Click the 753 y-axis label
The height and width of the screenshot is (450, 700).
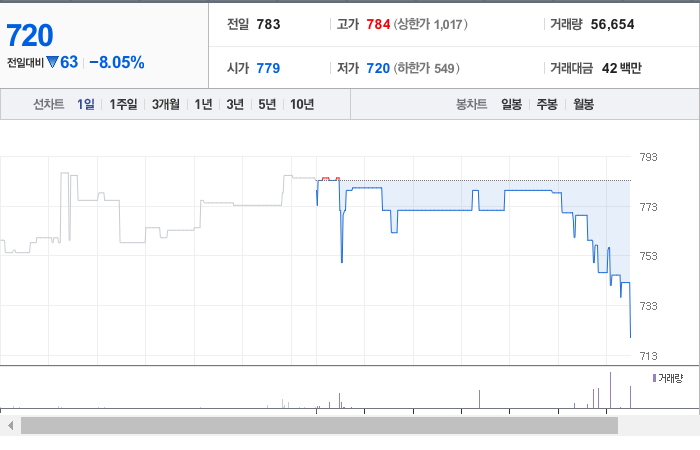pyautogui.click(x=648, y=256)
